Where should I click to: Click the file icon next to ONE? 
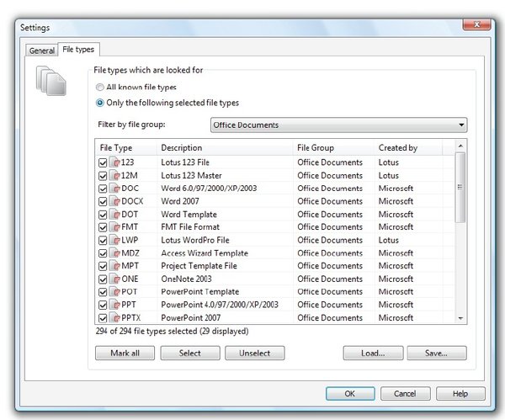(x=114, y=279)
